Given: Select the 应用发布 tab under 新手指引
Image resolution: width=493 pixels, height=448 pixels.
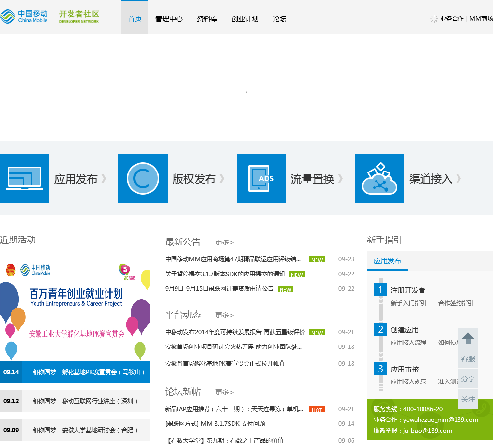Looking at the screenshot, I should 387,261.
